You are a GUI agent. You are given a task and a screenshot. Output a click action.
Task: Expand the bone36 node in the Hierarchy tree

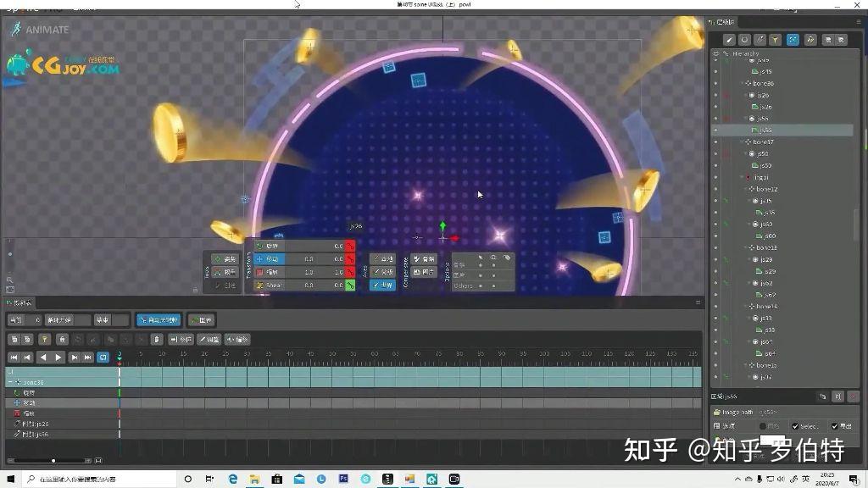pos(743,81)
